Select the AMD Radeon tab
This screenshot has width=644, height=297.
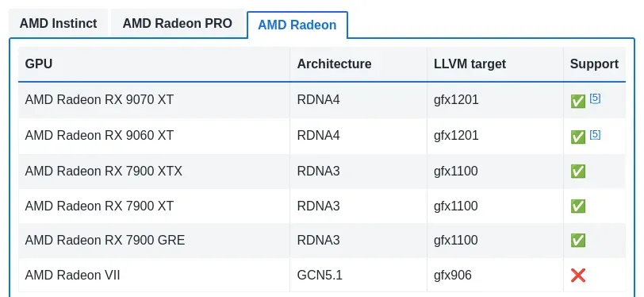point(297,25)
